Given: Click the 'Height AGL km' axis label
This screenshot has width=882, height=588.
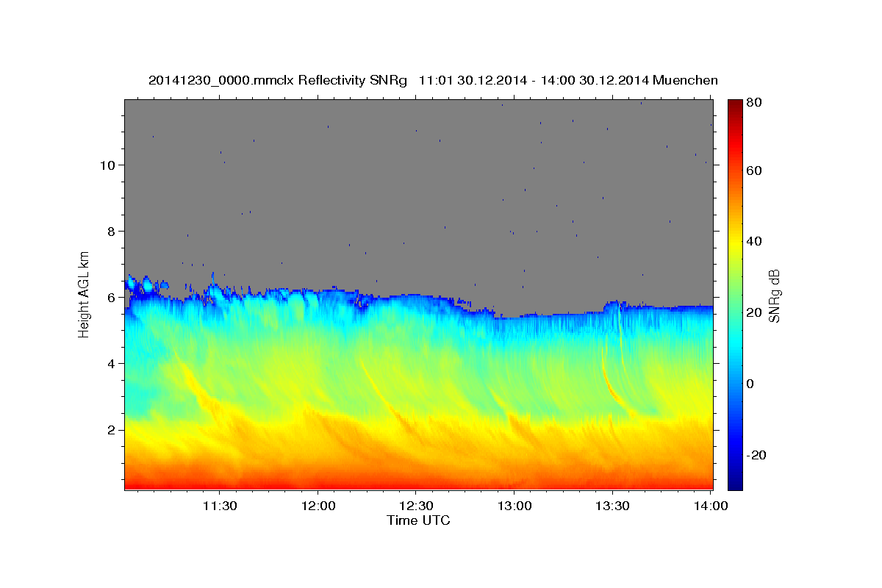Looking at the screenshot, I should pos(85,293).
